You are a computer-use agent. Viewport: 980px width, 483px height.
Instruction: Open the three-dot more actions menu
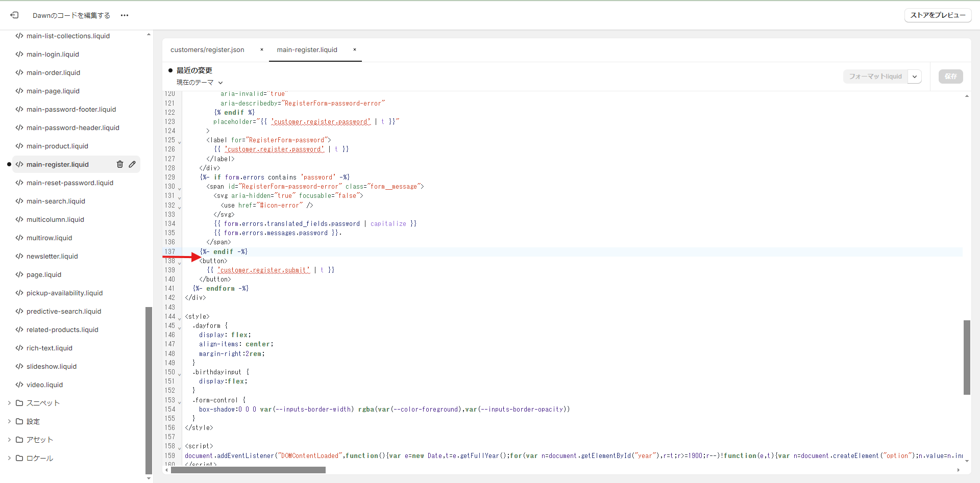(125, 15)
